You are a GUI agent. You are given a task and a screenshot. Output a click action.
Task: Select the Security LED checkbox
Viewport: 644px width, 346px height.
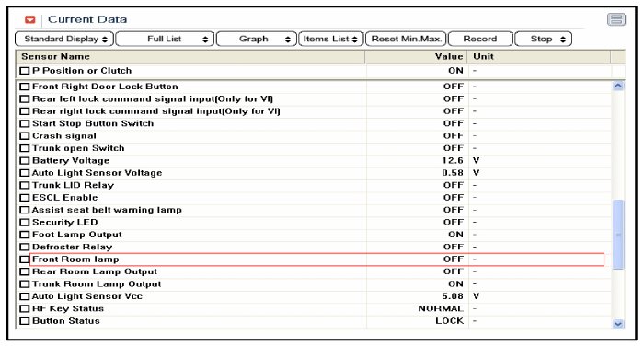(x=25, y=223)
